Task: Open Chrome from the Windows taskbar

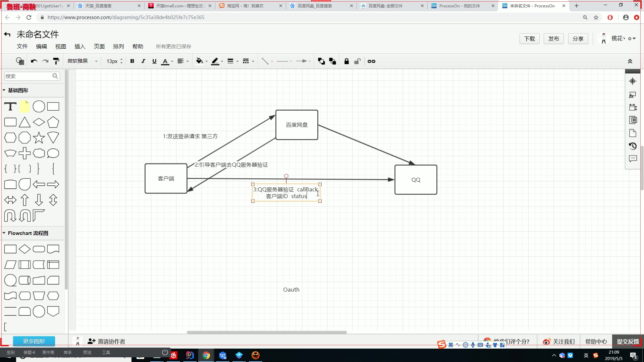Action: (x=206, y=355)
